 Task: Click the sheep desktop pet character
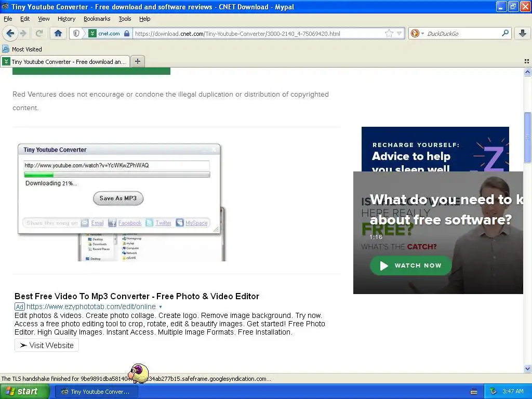click(x=138, y=373)
